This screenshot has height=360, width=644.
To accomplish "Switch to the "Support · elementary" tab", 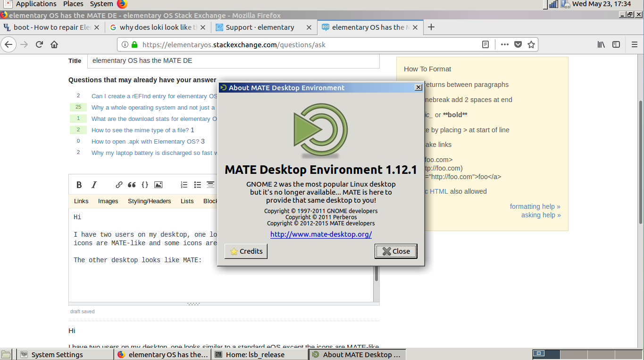I will (264, 27).
